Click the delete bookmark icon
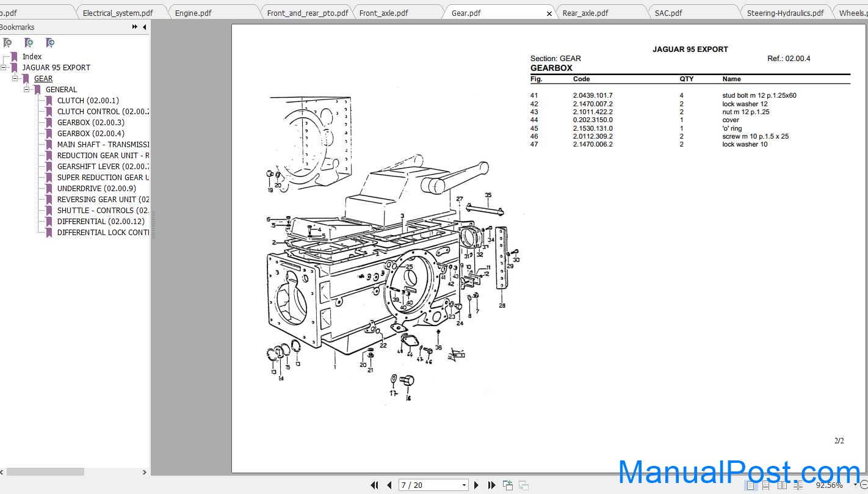 [x=7, y=43]
